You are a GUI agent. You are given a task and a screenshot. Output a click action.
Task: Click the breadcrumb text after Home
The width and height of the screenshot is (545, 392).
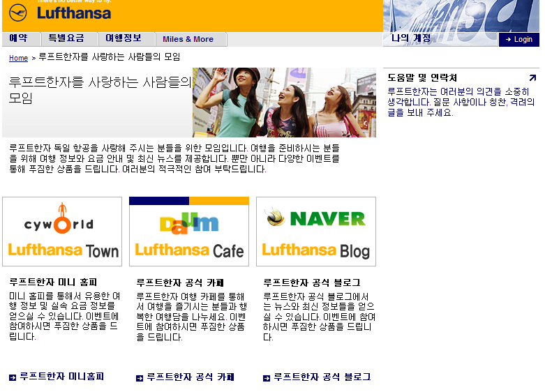109,57
